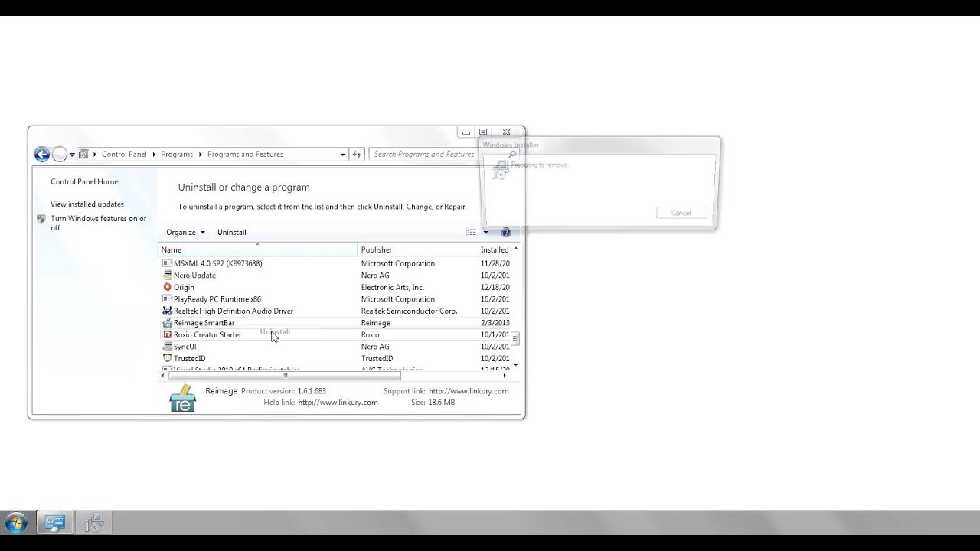Select the TrustedID program entry
Image resolution: width=980 pixels, height=551 pixels.
point(335,358)
